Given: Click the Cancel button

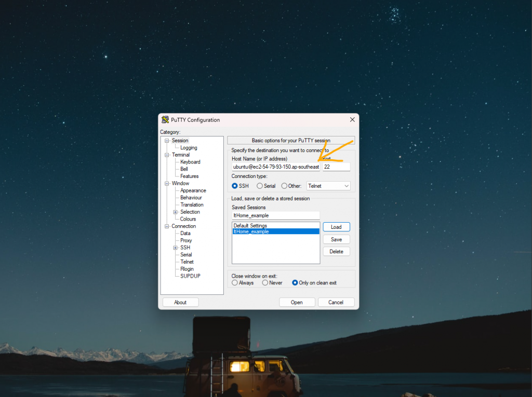Looking at the screenshot, I should [336, 302].
